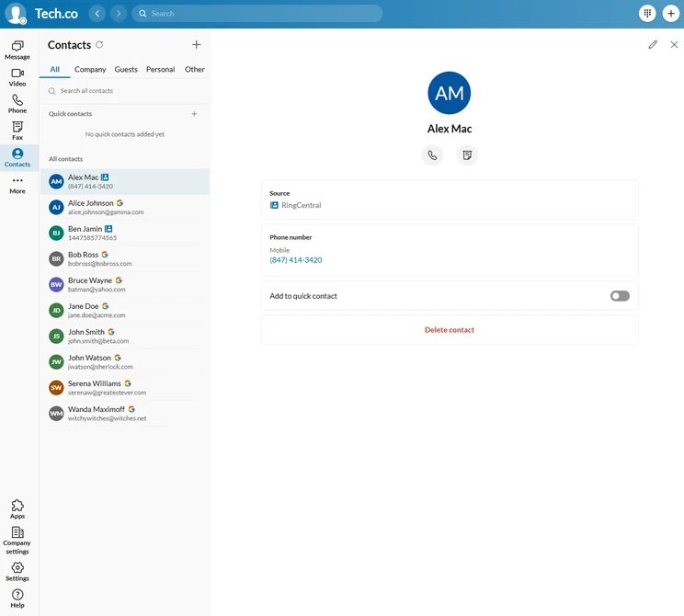Screen dimensions: 684x616
Task: Open Settings gear in sidebar
Action: (x=17, y=572)
